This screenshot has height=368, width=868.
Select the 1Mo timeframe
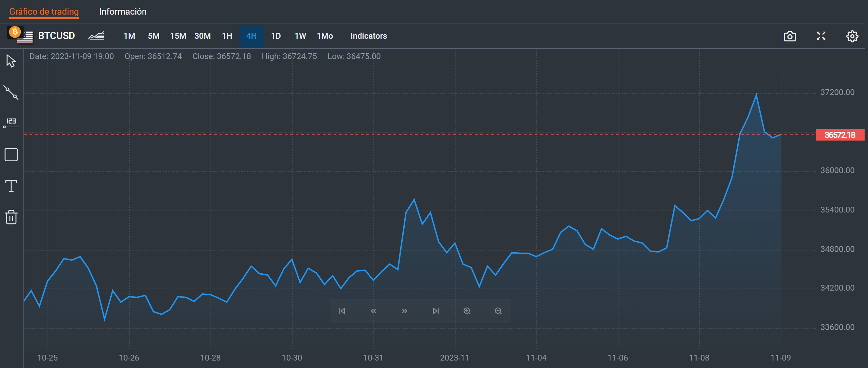point(325,36)
